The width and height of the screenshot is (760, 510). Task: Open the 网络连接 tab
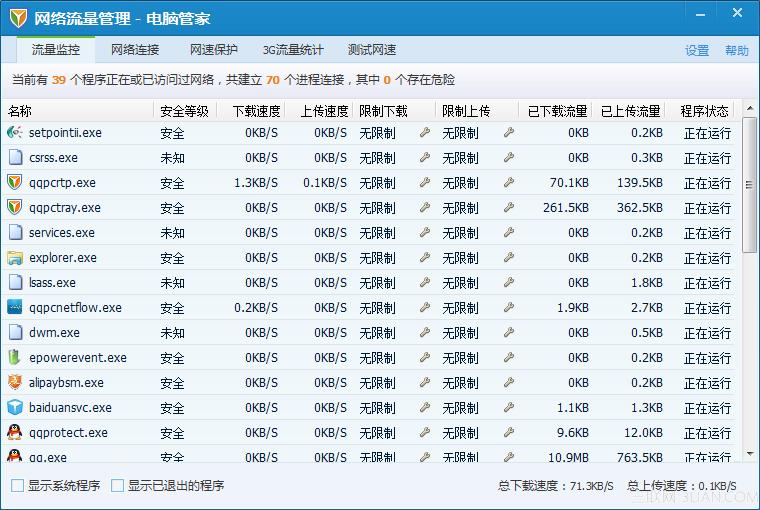click(135, 49)
